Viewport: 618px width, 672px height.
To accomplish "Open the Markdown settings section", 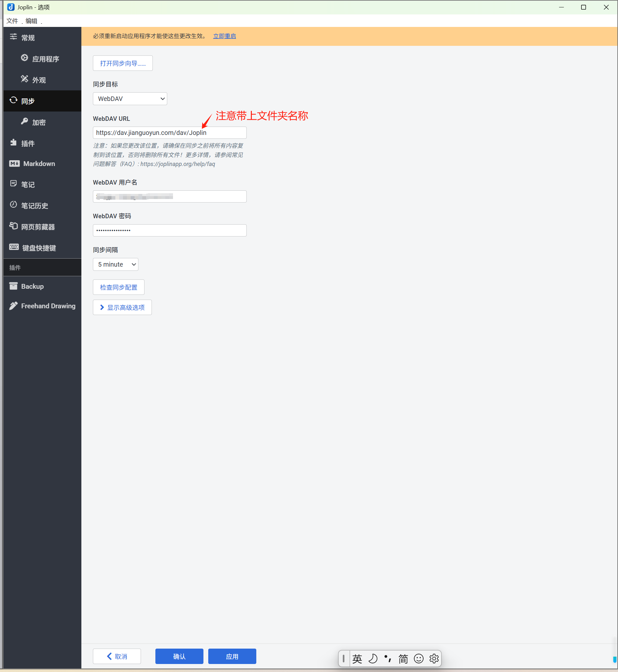I will [x=42, y=163].
